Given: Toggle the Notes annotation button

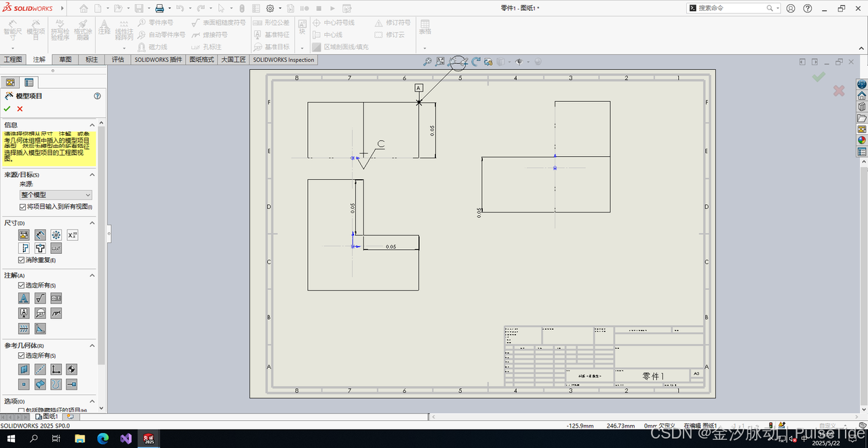Looking at the screenshot, I should [x=24, y=298].
